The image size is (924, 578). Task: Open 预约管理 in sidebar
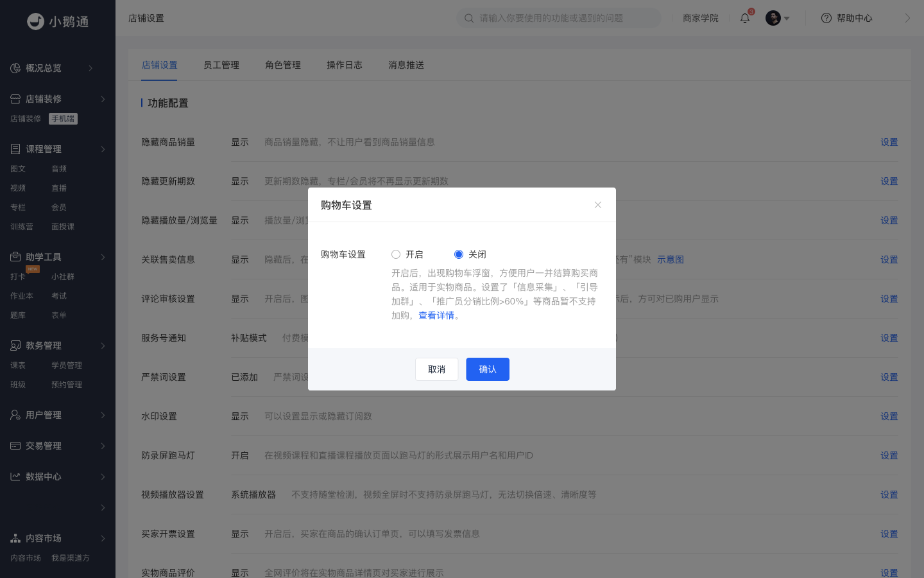click(x=67, y=385)
